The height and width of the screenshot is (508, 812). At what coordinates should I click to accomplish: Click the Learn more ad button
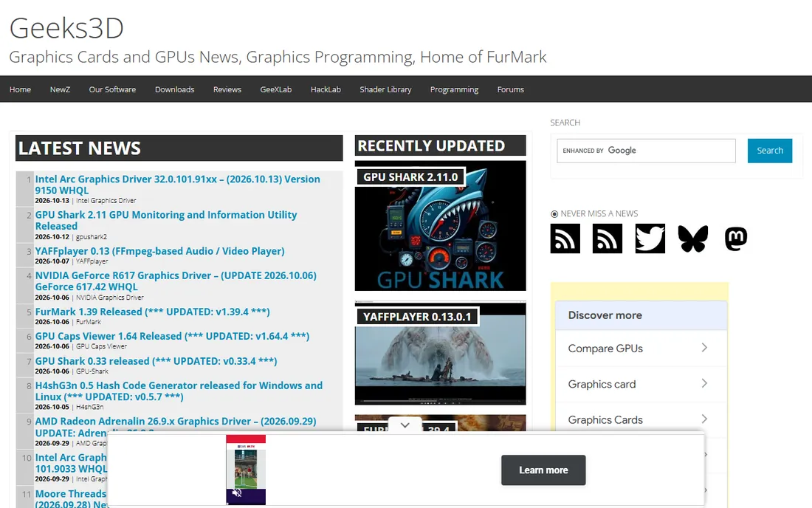pyautogui.click(x=543, y=470)
